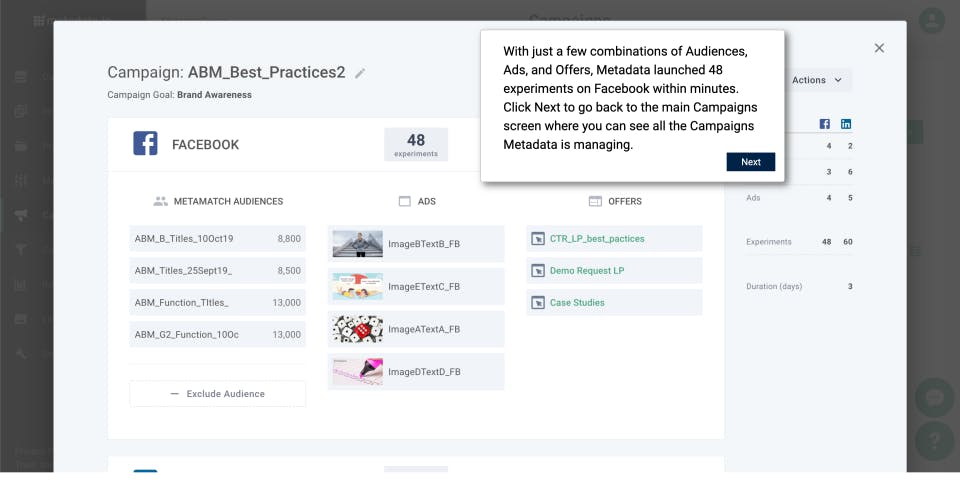Open the CTR_LP_best_pactices offer link
The width and height of the screenshot is (960, 485).
click(597, 239)
